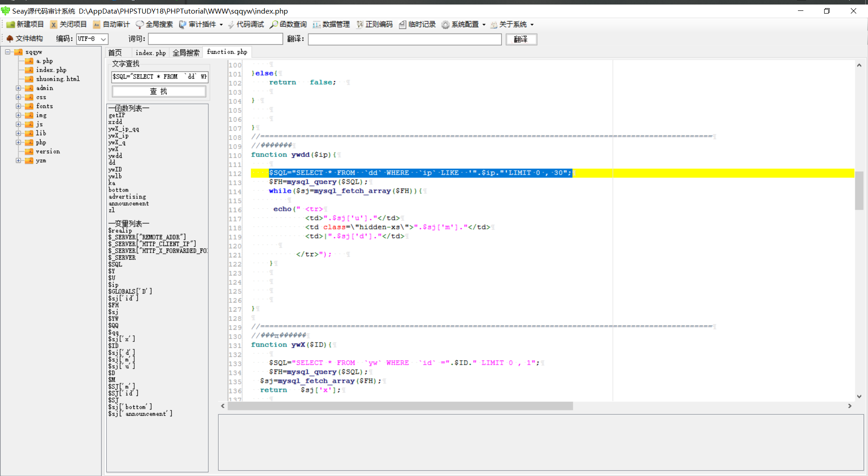Select ywdd in function list
The image size is (868, 476).
115,156
